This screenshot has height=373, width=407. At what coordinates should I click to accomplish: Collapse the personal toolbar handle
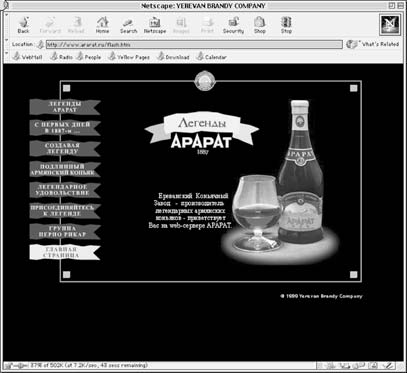(x=7, y=53)
